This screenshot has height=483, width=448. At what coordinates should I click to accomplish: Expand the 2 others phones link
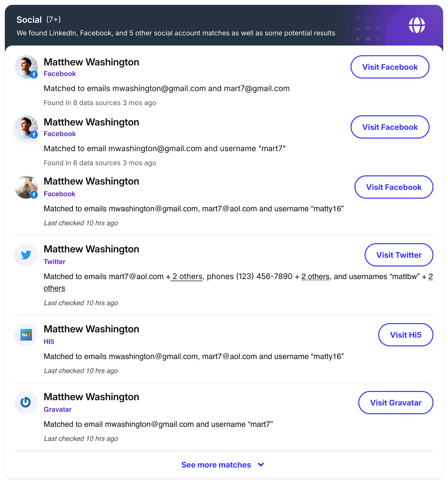point(315,276)
